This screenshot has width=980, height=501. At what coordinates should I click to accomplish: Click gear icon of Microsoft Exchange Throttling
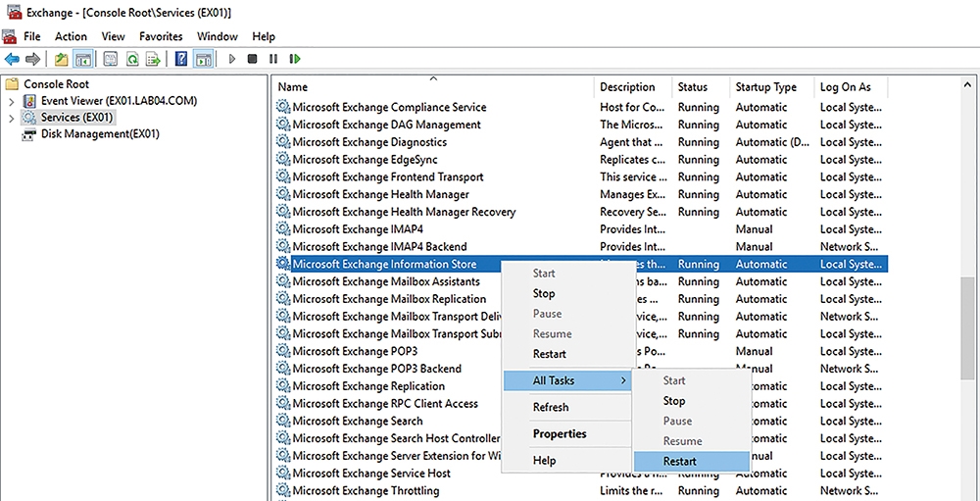pos(283,490)
